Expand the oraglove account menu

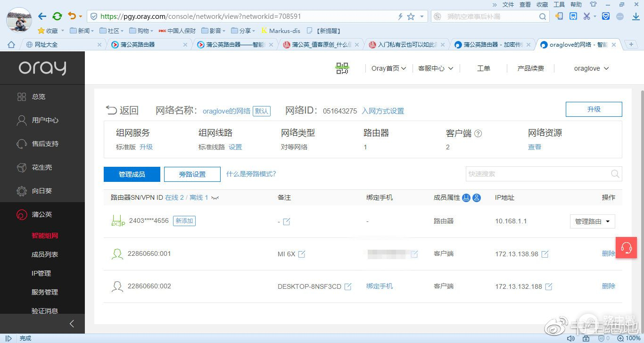point(591,68)
